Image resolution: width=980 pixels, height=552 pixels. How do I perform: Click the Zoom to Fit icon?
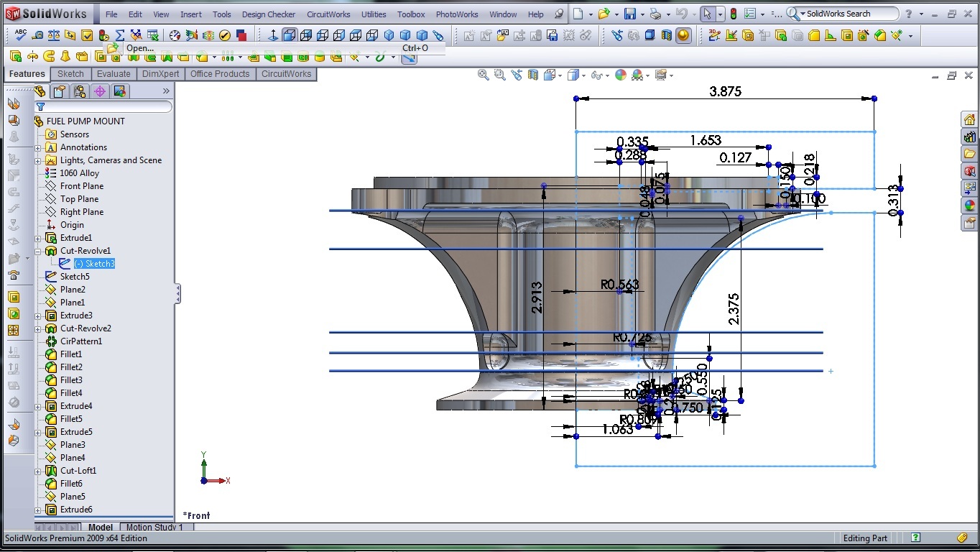pyautogui.click(x=481, y=75)
